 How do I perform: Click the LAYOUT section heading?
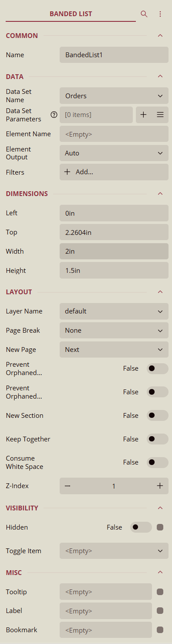(19, 292)
